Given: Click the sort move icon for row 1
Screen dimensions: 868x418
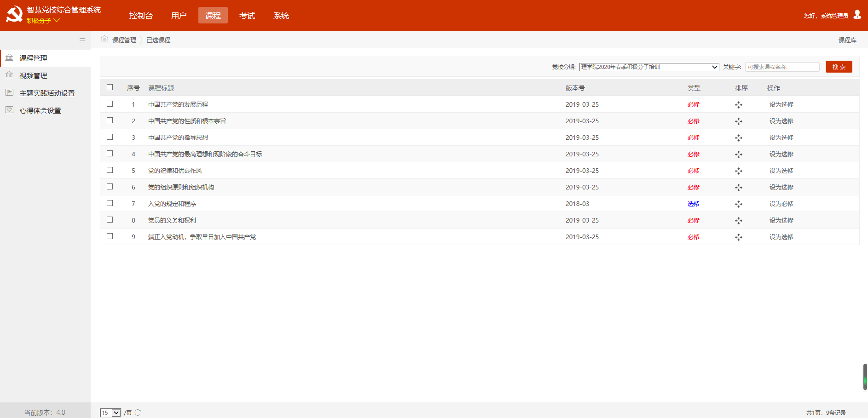Looking at the screenshot, I should pos(739,105).
